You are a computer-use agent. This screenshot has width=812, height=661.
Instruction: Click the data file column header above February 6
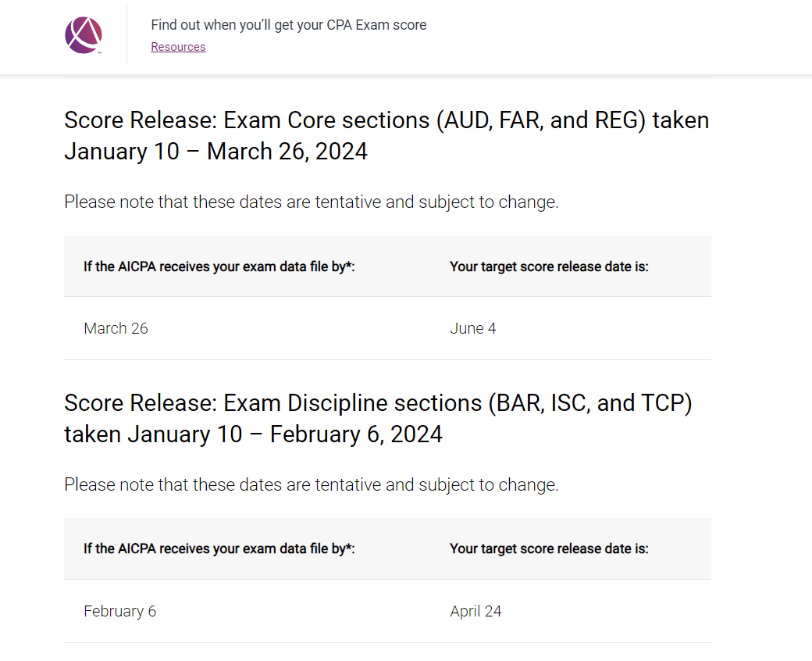(219, 549)
